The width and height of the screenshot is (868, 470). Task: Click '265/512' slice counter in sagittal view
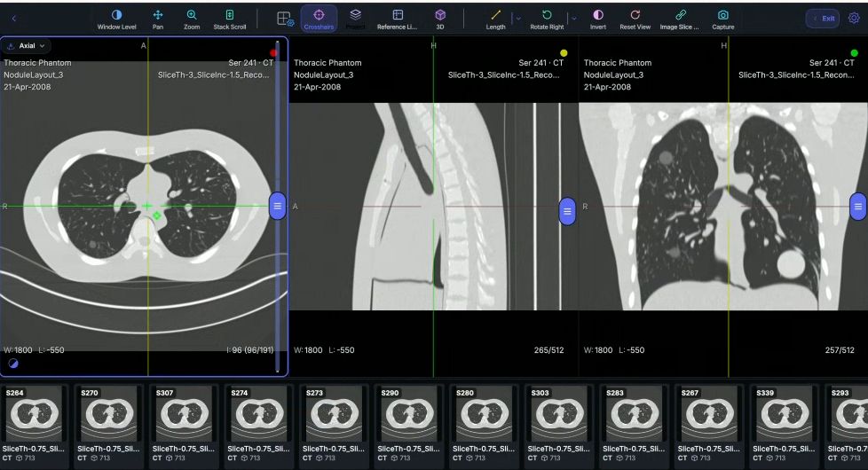point(548,350)
